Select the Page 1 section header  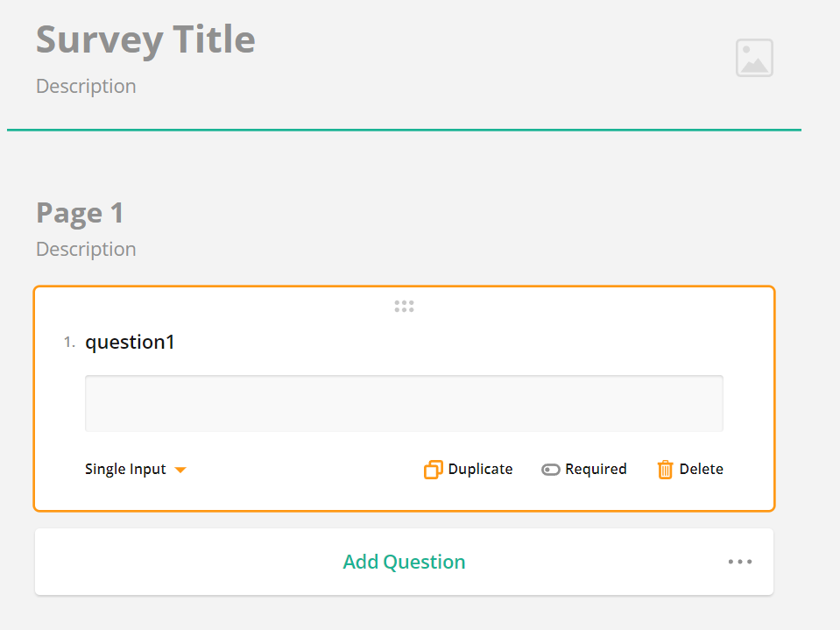[79, 212]
